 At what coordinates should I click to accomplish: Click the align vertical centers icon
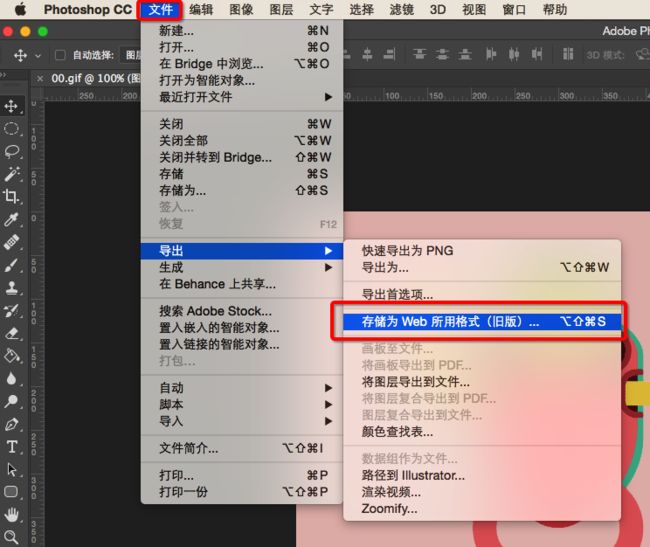coord(442,54)
